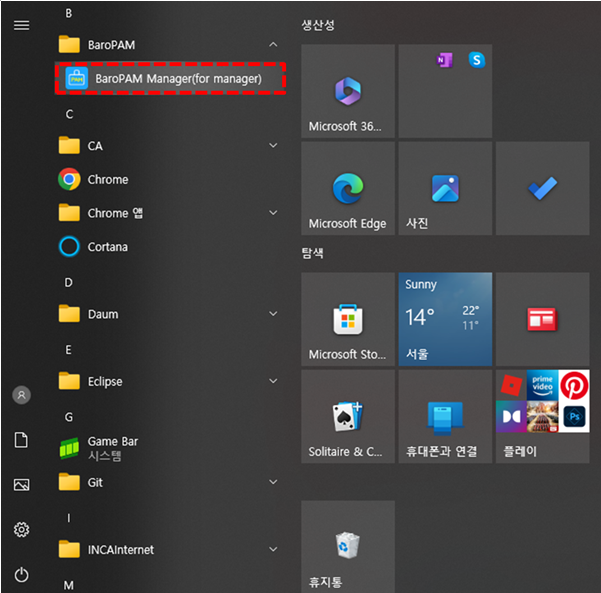Open the Solitaire & Casual Games tile
601x593 pixels.
pos(348,416)
